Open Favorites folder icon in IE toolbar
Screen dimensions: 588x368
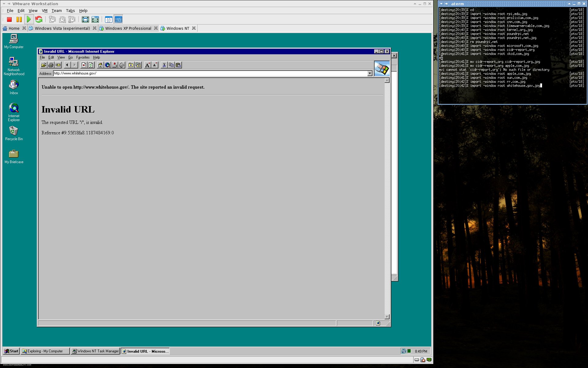[x=131, y=65]
